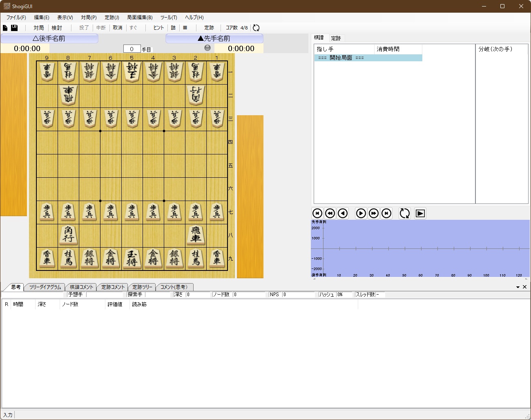The image size is (531, 420).
Task: Start automatic playback with the boxed play icon
Action: 420,213
